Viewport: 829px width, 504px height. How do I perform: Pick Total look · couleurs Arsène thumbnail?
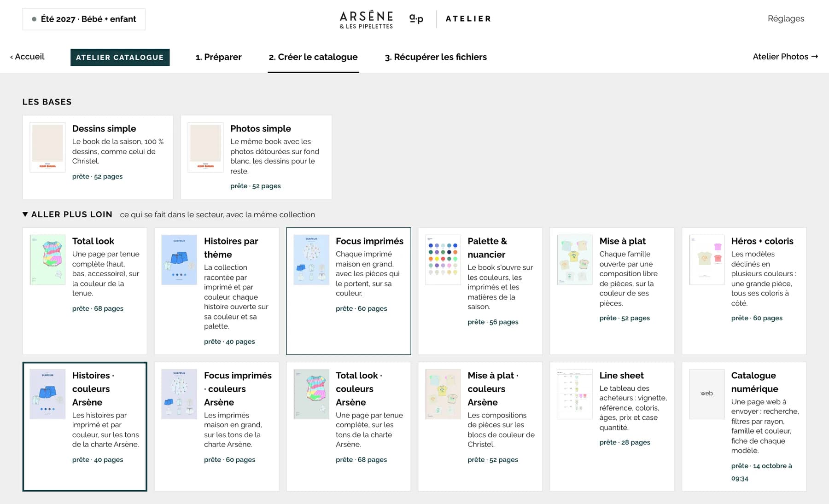pos(311,394)
